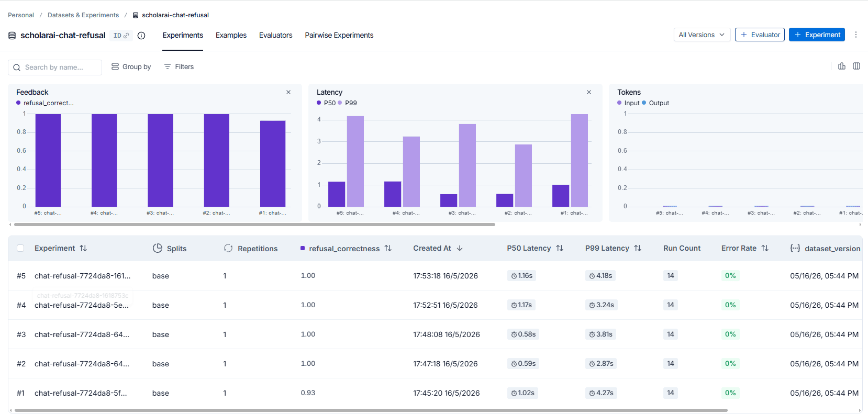The height and width of the screenshot is (414, 868).
Task: Open experiment #1 chat-refusal-7724da8-5f...
Action: tap(81, 393)
